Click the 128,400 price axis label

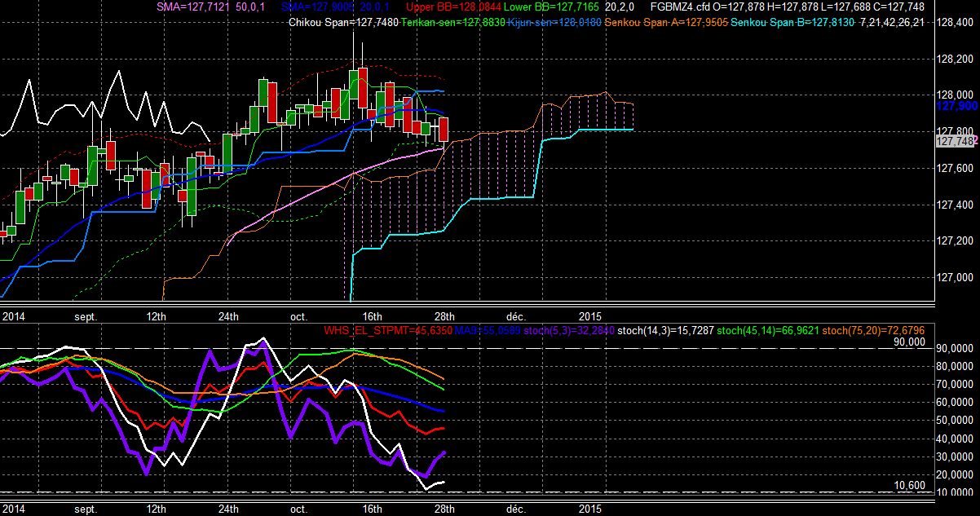956,23
